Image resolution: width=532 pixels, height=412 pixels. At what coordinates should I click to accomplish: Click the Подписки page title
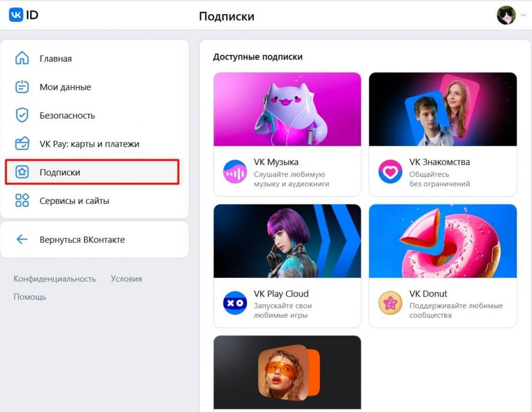click(227, 16)
